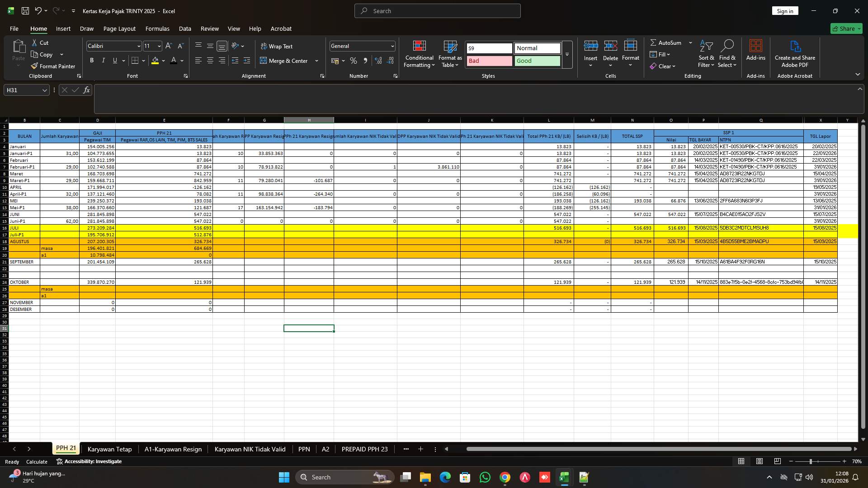868x488 pixels.
Task: Click Create and Share Adobe PDF
Action: 795,53
